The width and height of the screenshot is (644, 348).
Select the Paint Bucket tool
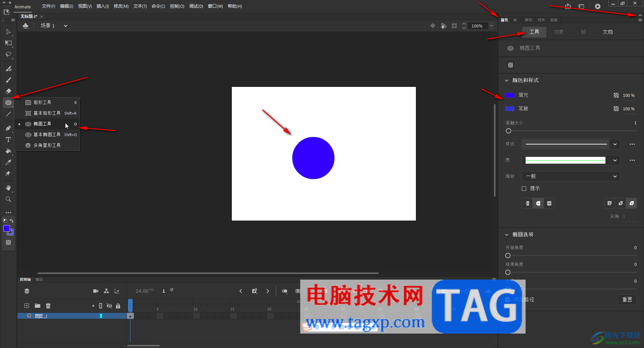point(8,151)
